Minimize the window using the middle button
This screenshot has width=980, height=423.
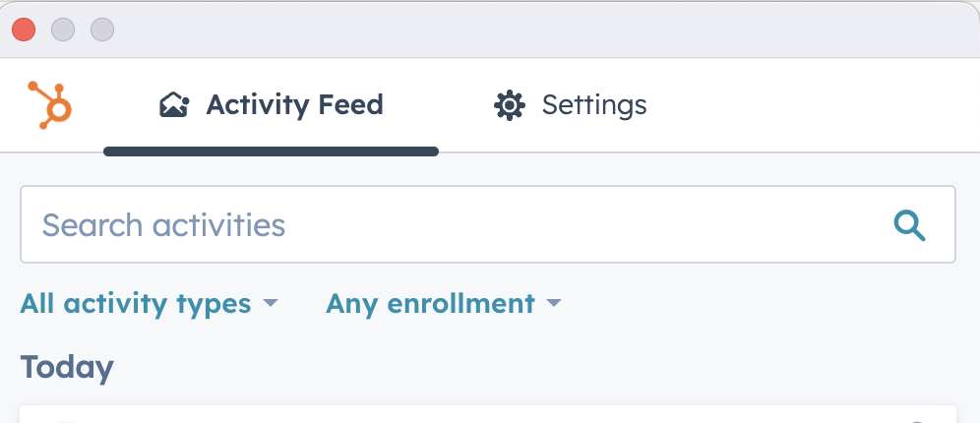(x=63, y=30)
